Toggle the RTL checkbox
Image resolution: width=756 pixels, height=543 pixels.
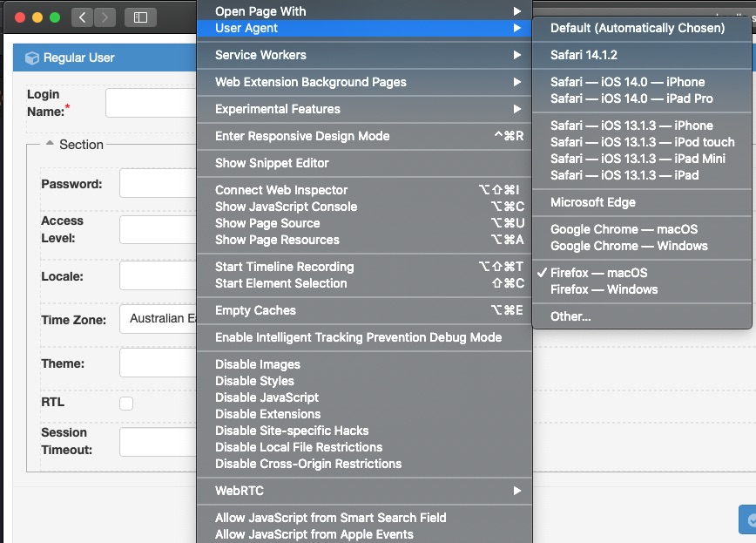[x=126, y=403]
